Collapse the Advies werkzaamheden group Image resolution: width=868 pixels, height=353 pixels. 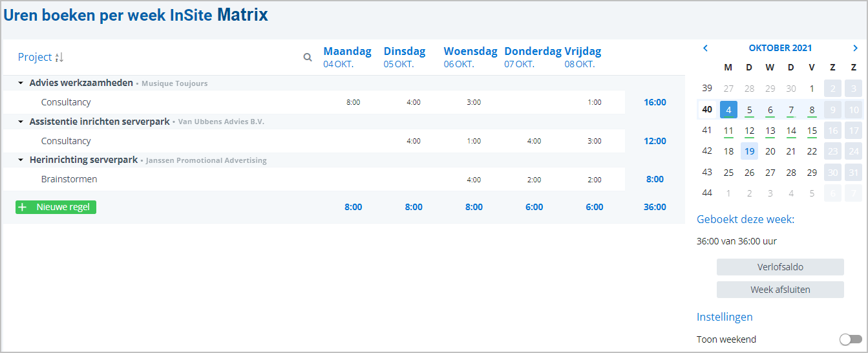point(21,83)
